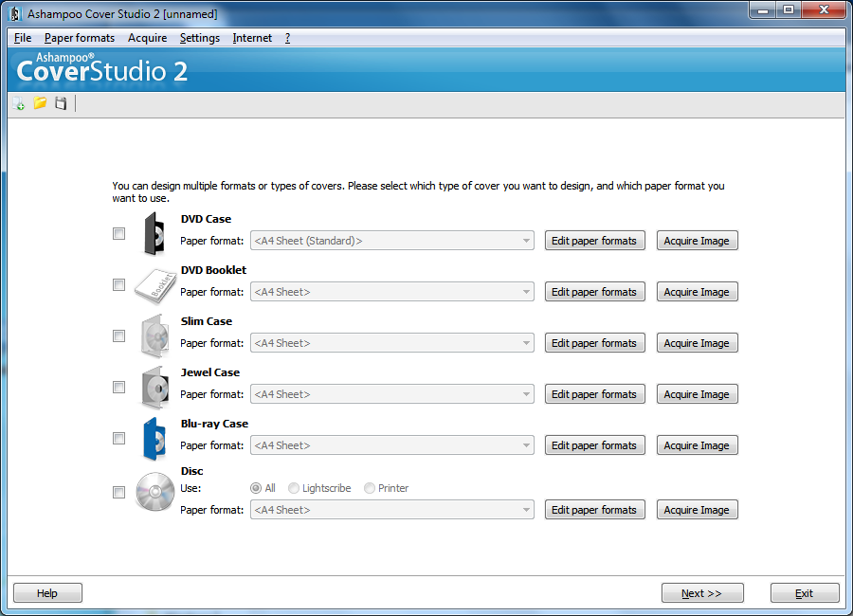This screenshot has height=616, width=853.
Task: Check the Disc checkbox
Action: [118, 492]
